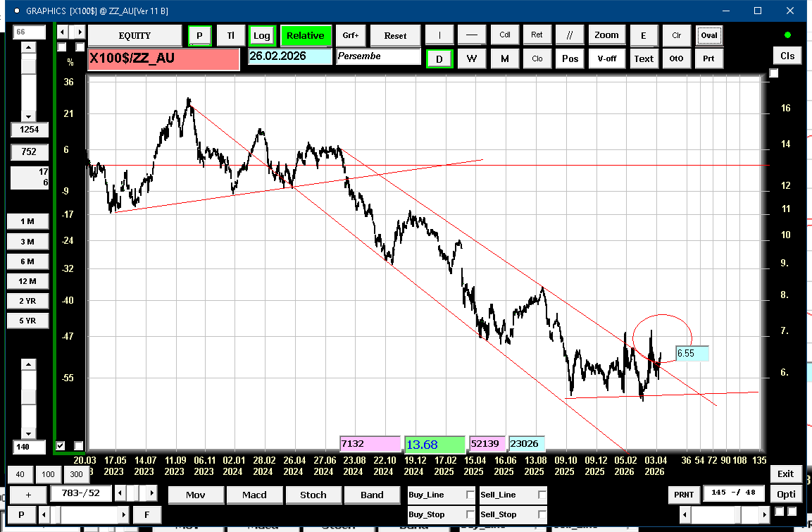Click left arrow of top-left horizontal spinner
812x532 pixels.
tap(62, 32)
